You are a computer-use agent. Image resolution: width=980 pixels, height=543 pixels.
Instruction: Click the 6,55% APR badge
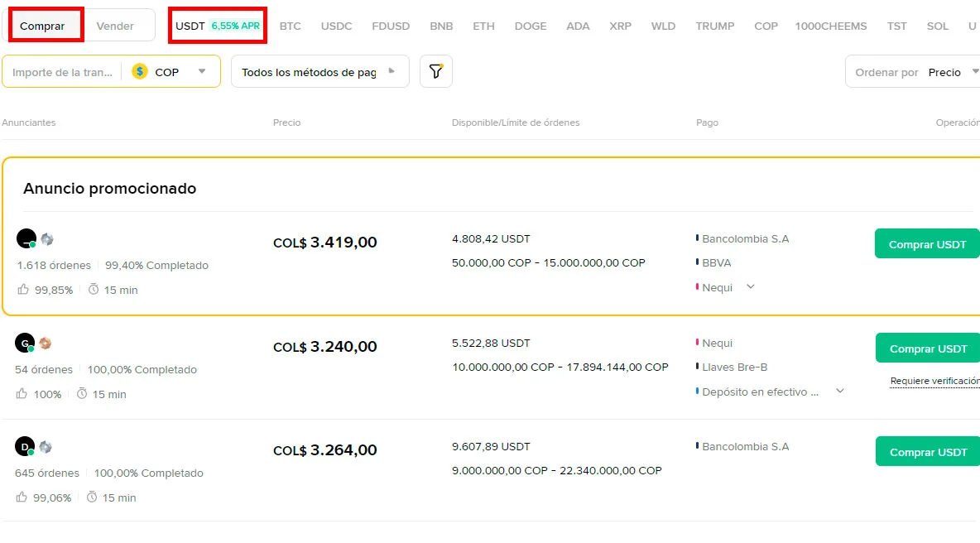tap(236, 26)
